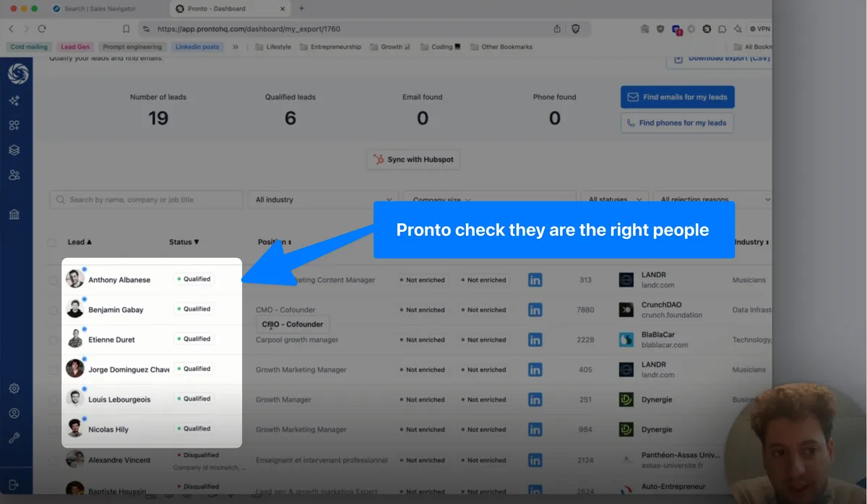Click the browser reload icon
This screenshot has height=504, width=867.
tap(42, 29)
